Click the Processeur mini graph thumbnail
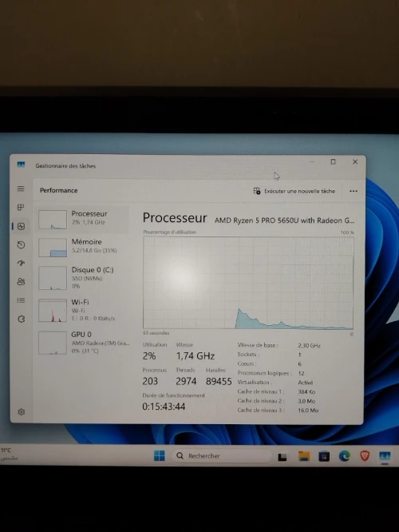 coord(53,220)
